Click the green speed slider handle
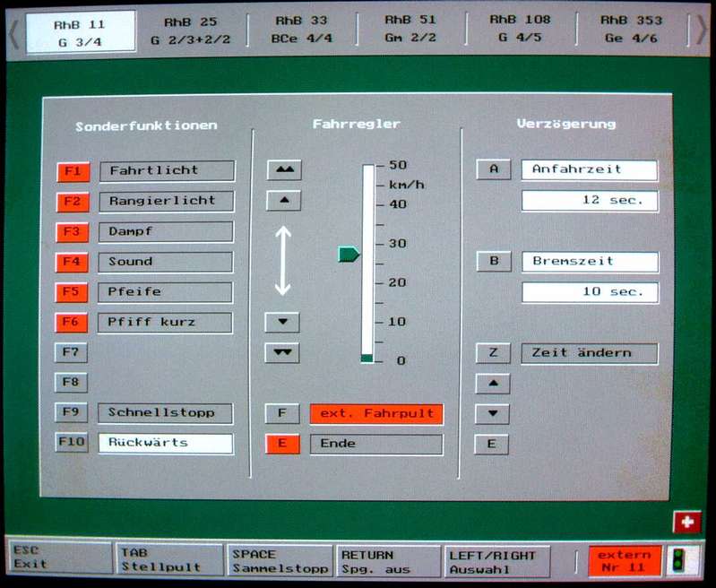This screenshot has width=716, height=588. click(349, 255)
